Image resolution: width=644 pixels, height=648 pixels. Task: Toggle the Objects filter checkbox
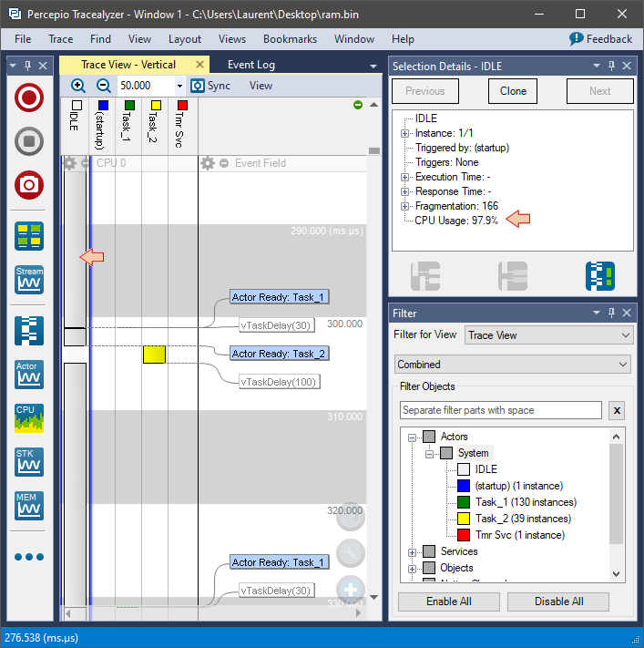point(429,568)
